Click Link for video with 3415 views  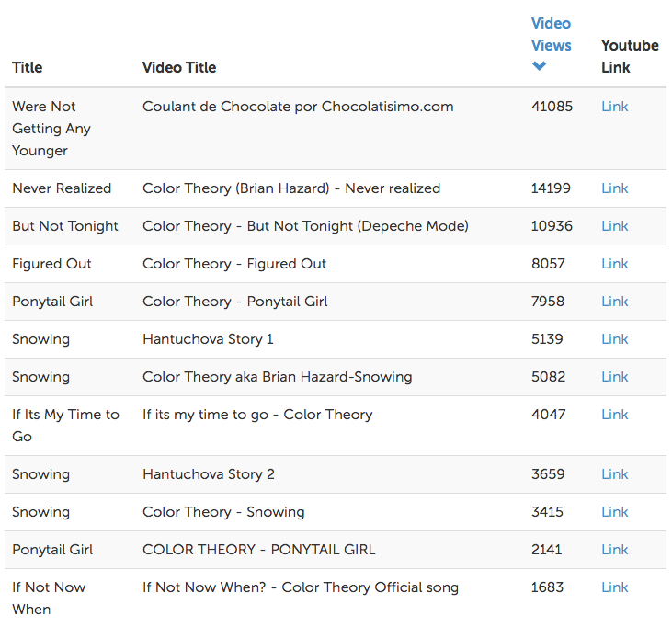[614, 512]
